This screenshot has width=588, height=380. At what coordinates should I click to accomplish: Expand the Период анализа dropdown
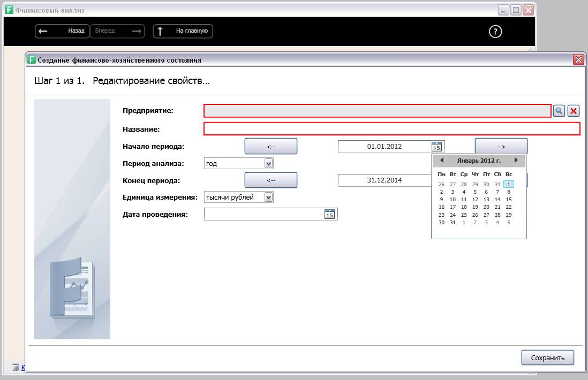(x=269, y=163)
